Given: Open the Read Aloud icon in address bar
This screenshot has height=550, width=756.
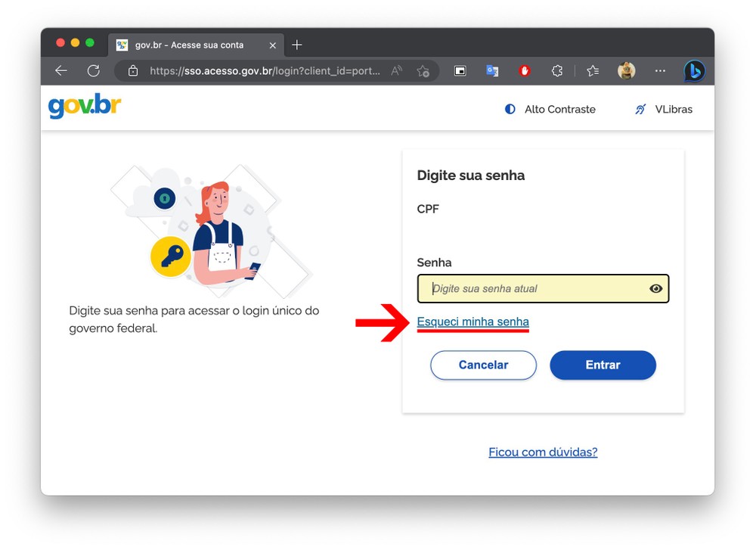Looking at the screenshot, I should (396, 71).
